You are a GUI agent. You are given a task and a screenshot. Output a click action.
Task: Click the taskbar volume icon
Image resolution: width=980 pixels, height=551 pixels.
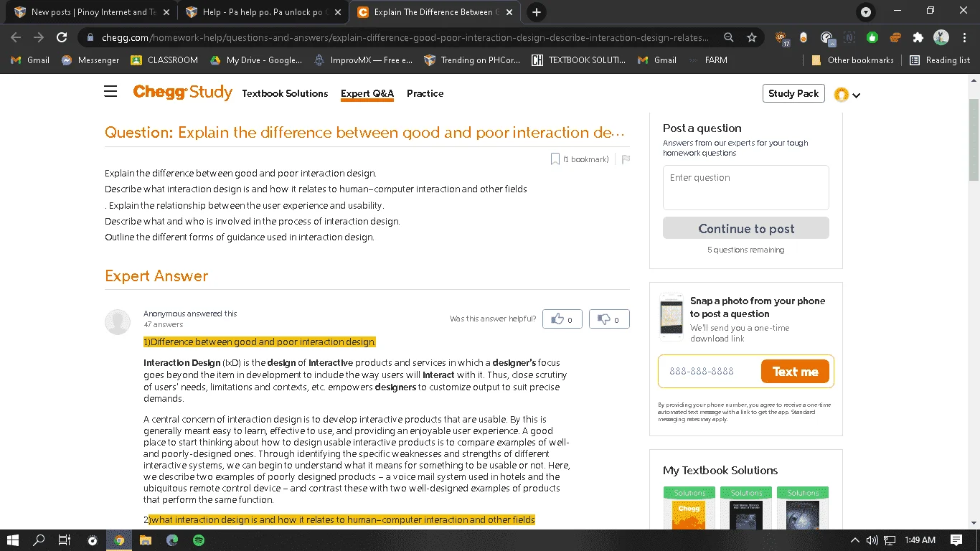[872, 540]
